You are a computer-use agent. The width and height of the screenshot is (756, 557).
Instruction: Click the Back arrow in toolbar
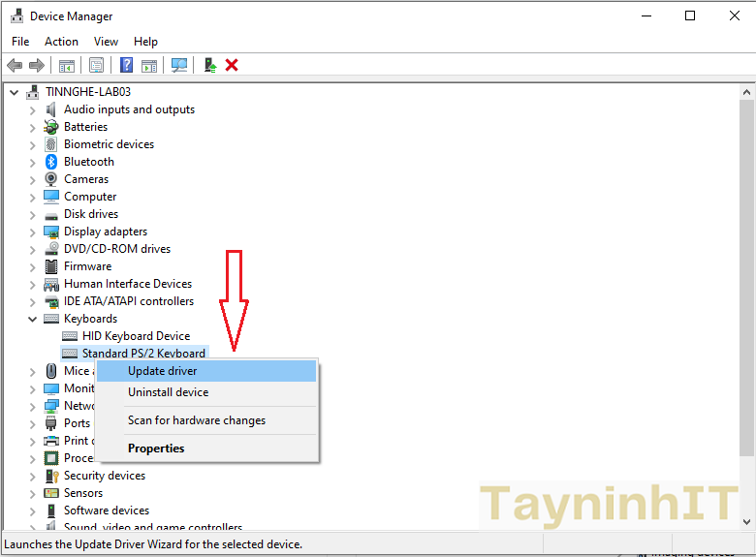coord(15,65)
